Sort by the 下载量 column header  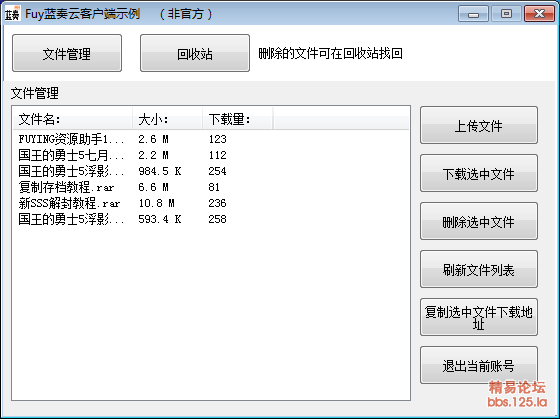tap(238, 119)
